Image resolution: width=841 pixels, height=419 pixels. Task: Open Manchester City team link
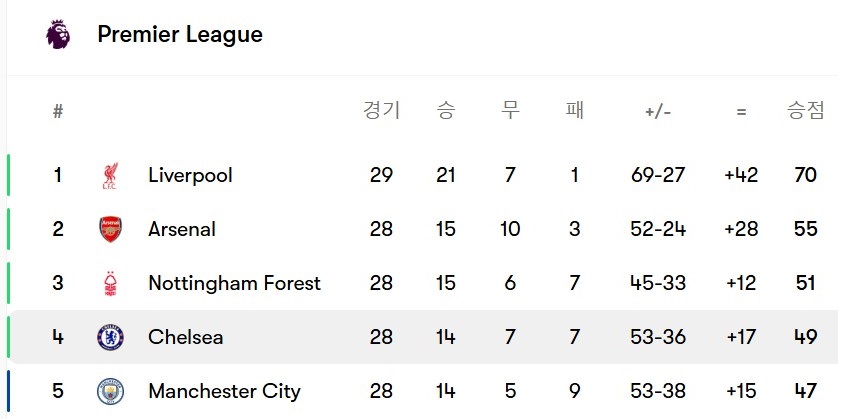pyautogui.click(x=224, y=391)
